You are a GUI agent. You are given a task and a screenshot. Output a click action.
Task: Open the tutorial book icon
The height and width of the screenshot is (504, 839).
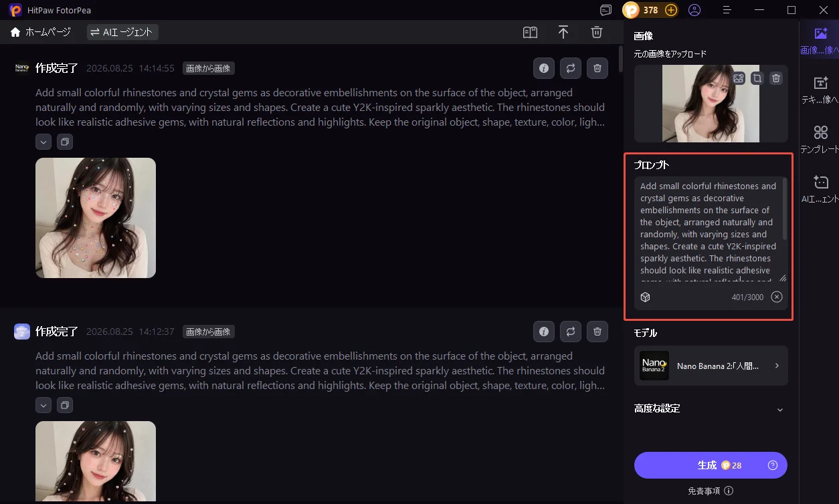530,32
